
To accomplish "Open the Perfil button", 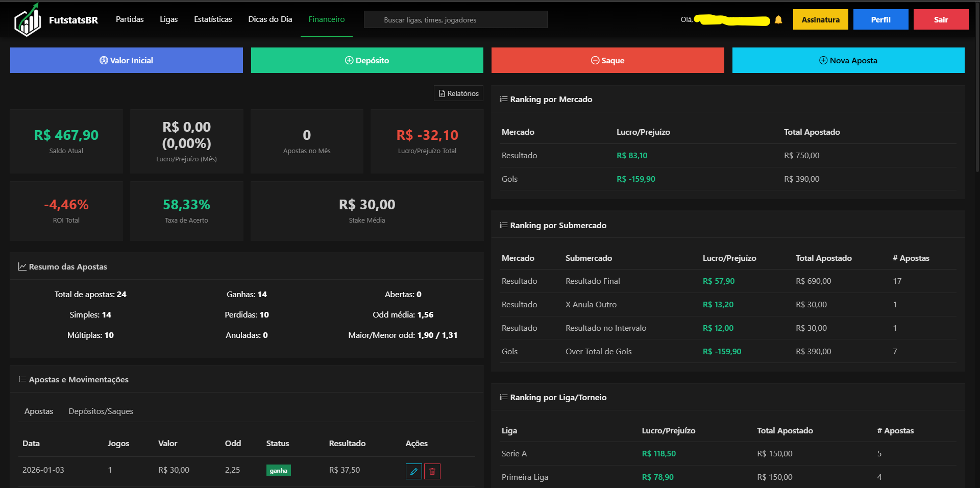I will (881, 19).
